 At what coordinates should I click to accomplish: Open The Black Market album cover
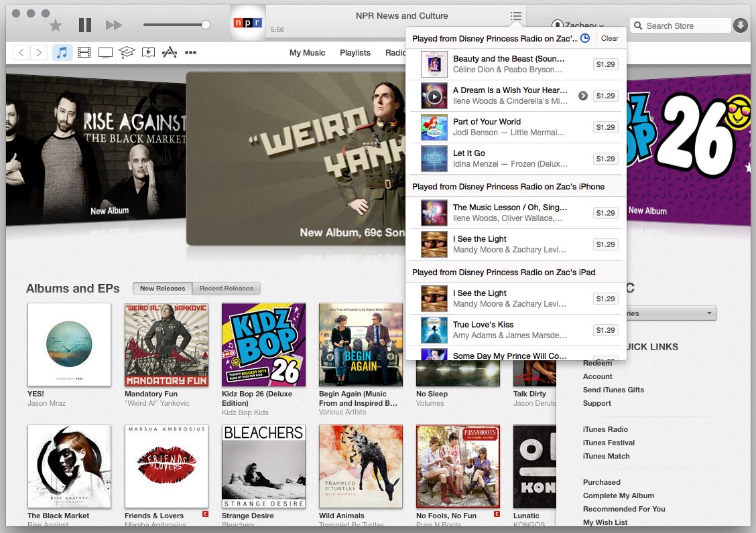pyautogui.click(x=70, y=467)
